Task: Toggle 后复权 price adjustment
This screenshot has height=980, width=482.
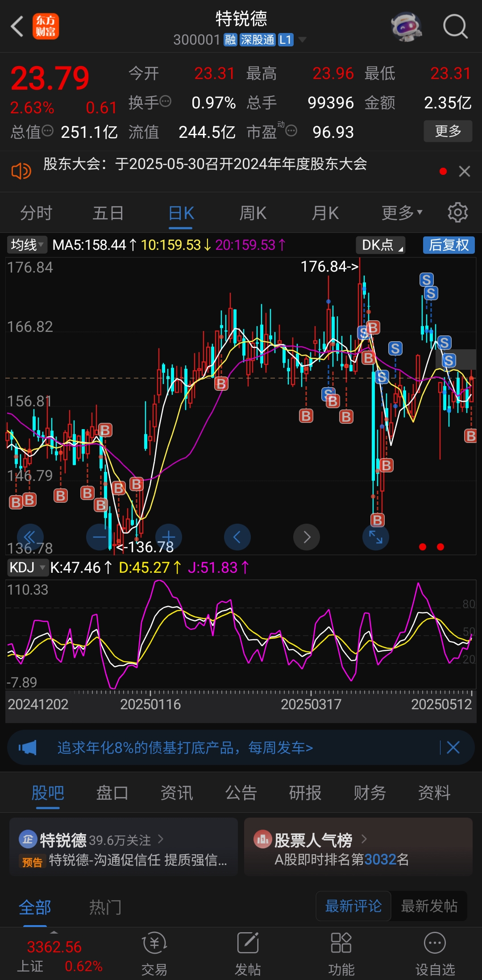Action: (449, 245)
